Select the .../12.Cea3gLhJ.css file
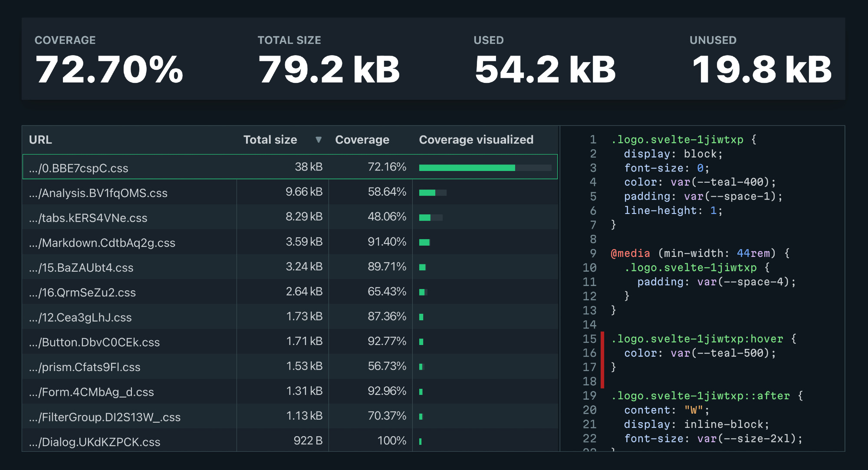This screenshot has height=470, width=868. tap(80, 318)
